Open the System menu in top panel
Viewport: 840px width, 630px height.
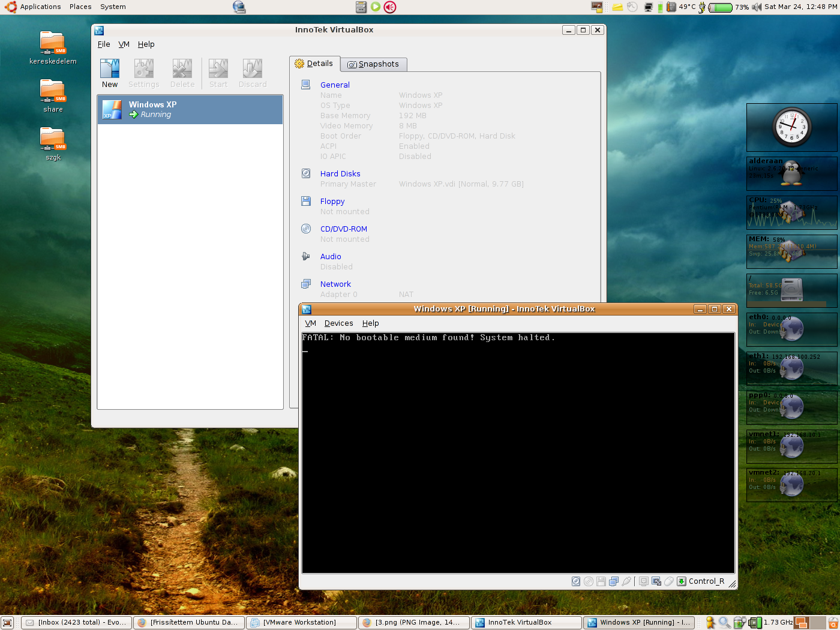(113, 7)
